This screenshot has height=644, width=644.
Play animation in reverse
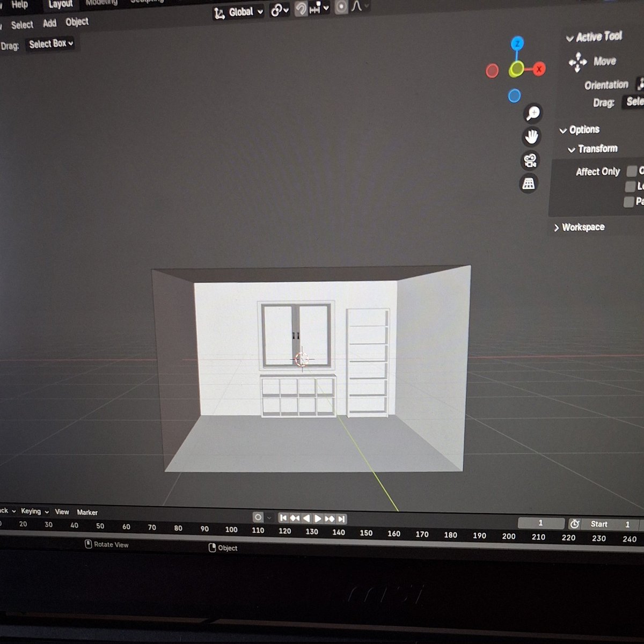click(306, 518)
